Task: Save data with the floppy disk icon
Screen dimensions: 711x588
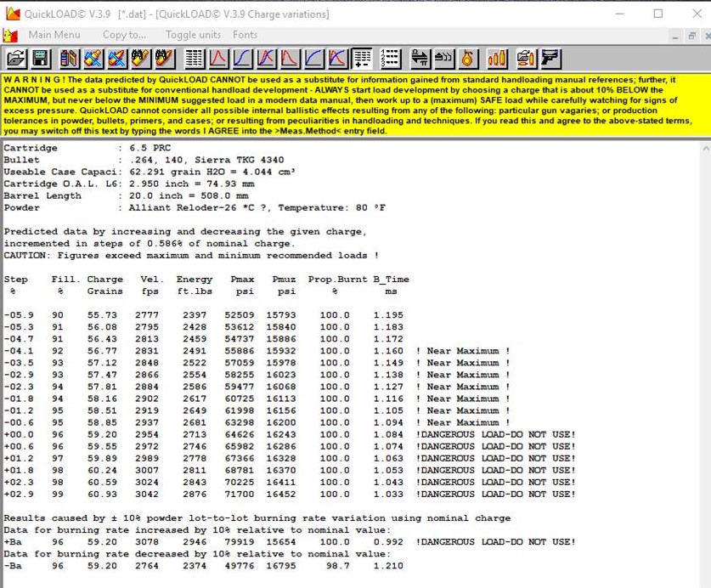Action: (x=41, y=59)
